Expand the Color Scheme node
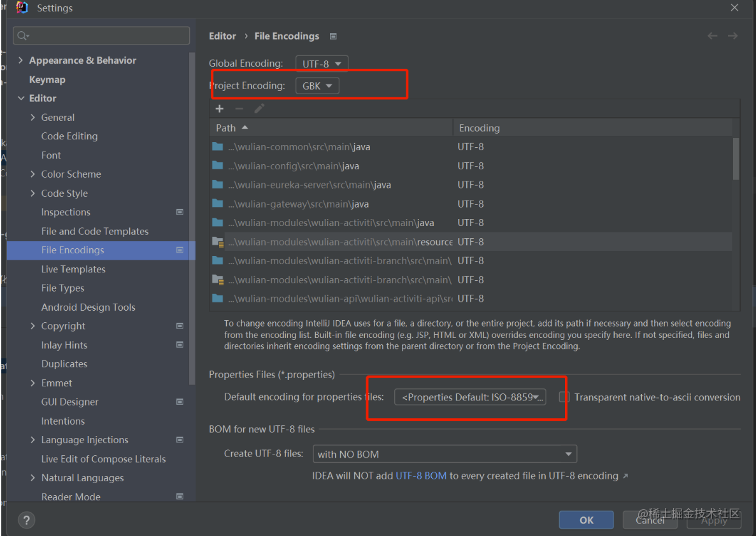 coord(32,174)
